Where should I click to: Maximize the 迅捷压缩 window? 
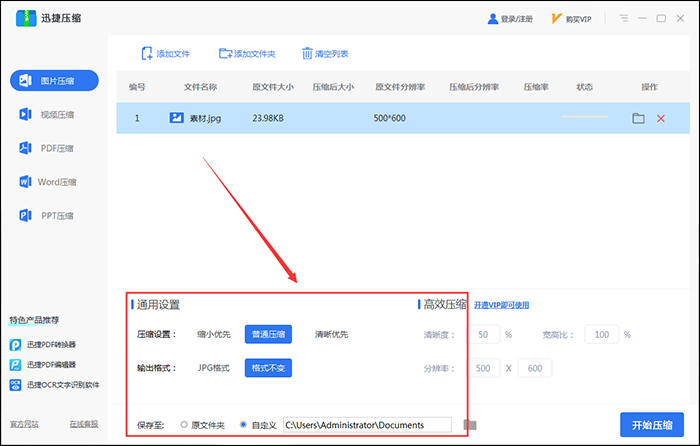[661, 18]
